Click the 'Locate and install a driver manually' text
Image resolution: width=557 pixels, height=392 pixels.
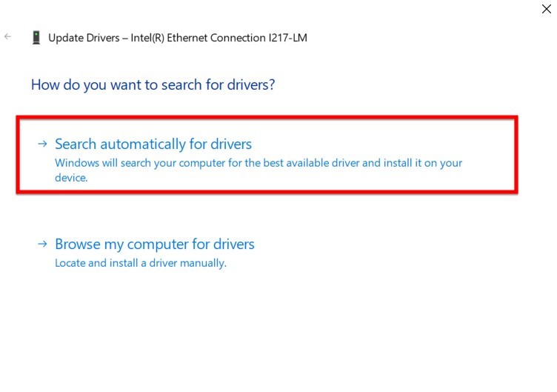(x=141, y=263)
